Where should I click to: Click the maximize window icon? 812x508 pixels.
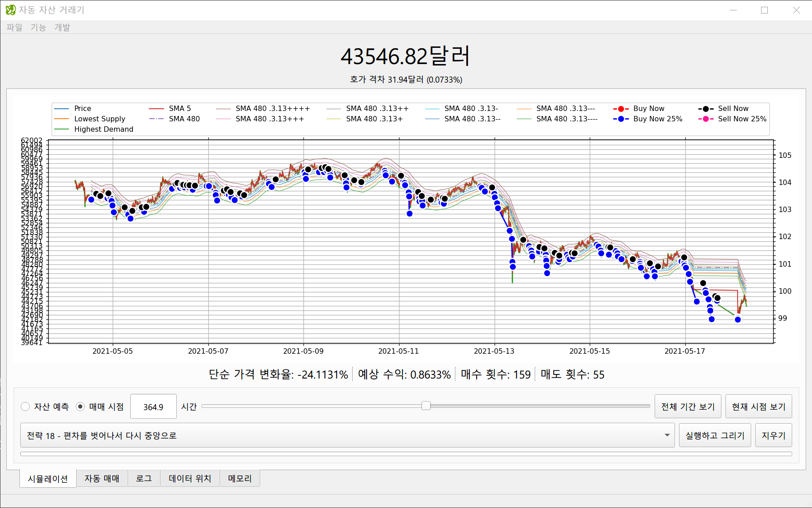click(764, 10)
